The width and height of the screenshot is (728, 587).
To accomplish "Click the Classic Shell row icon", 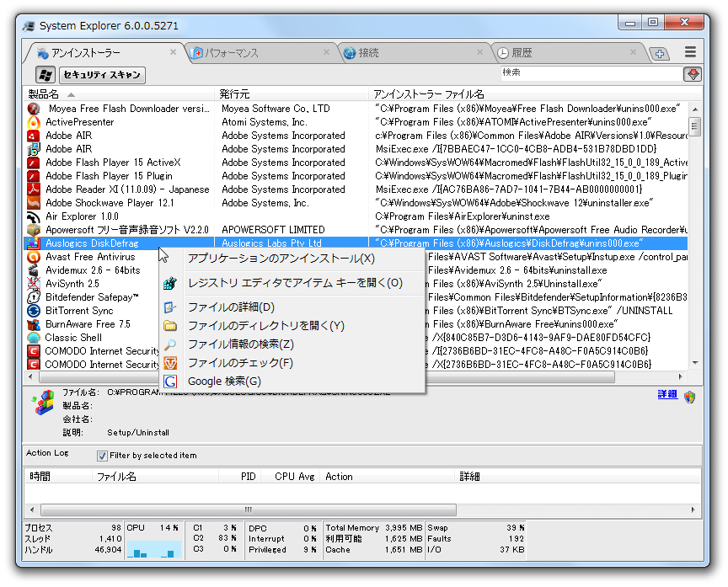I will coord(34,338).
